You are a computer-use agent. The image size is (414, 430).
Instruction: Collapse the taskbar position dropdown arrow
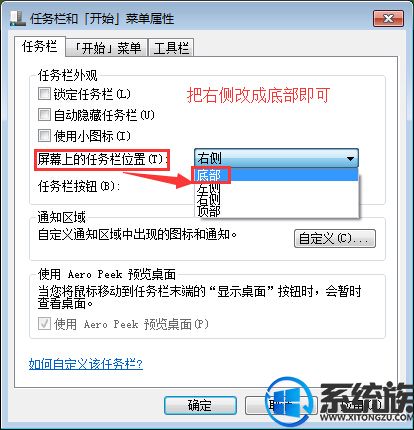pyautogui.click(x=350, y=158)
